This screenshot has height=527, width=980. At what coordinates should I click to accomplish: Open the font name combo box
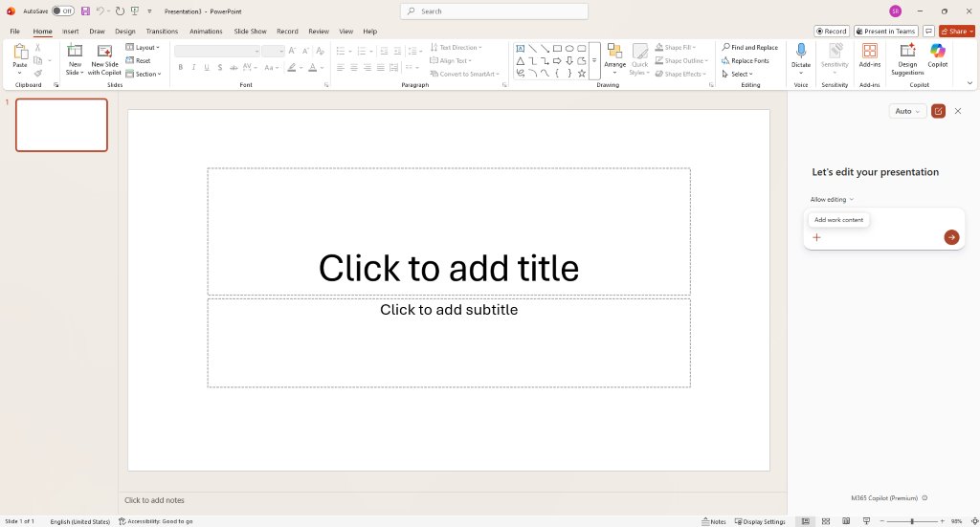[x=217, y=52]
